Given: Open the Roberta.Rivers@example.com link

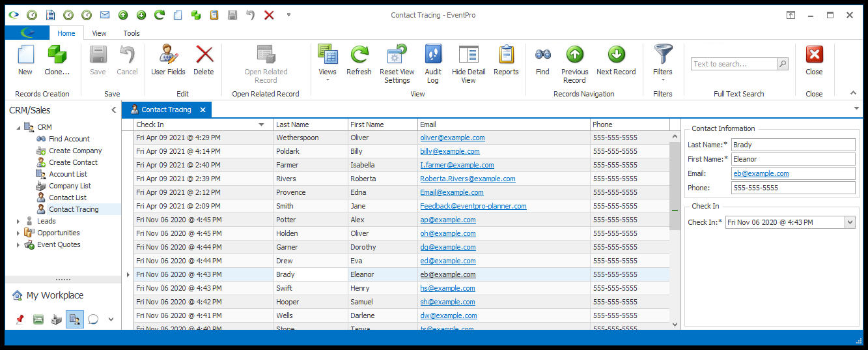Looking at the screenshot, I should 468,179.
